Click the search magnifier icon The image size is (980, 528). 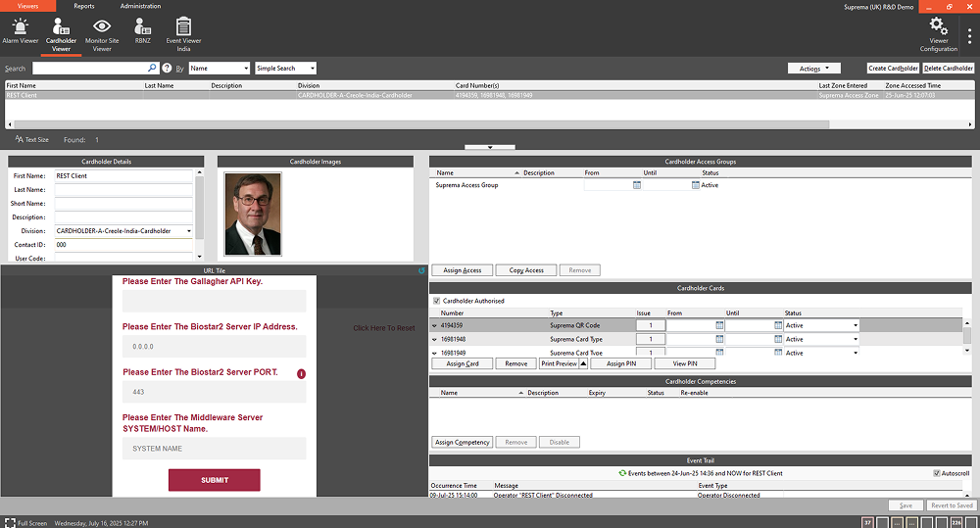click(x=152, y=69)
